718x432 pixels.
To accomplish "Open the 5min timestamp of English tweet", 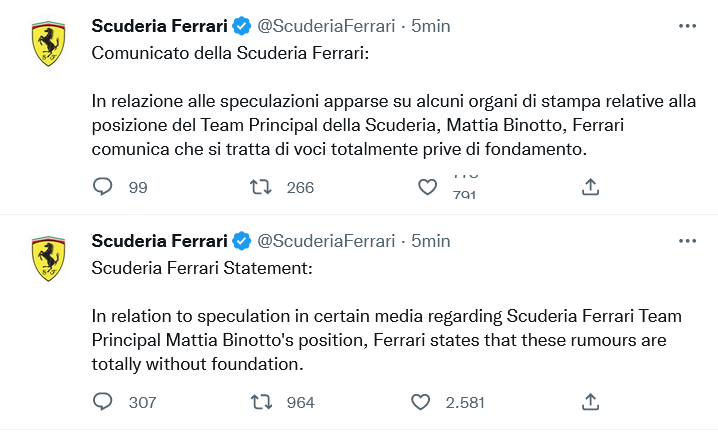I will (431, 241).
